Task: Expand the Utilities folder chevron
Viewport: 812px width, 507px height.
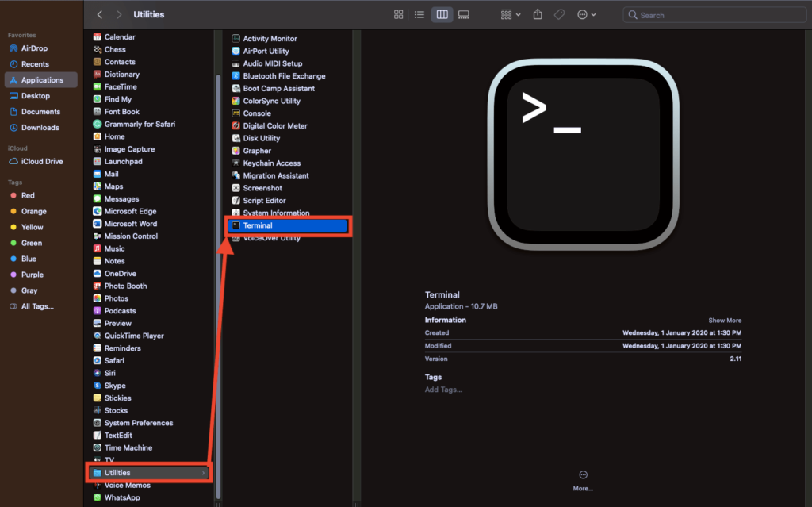Action: [x=203, y=473]
